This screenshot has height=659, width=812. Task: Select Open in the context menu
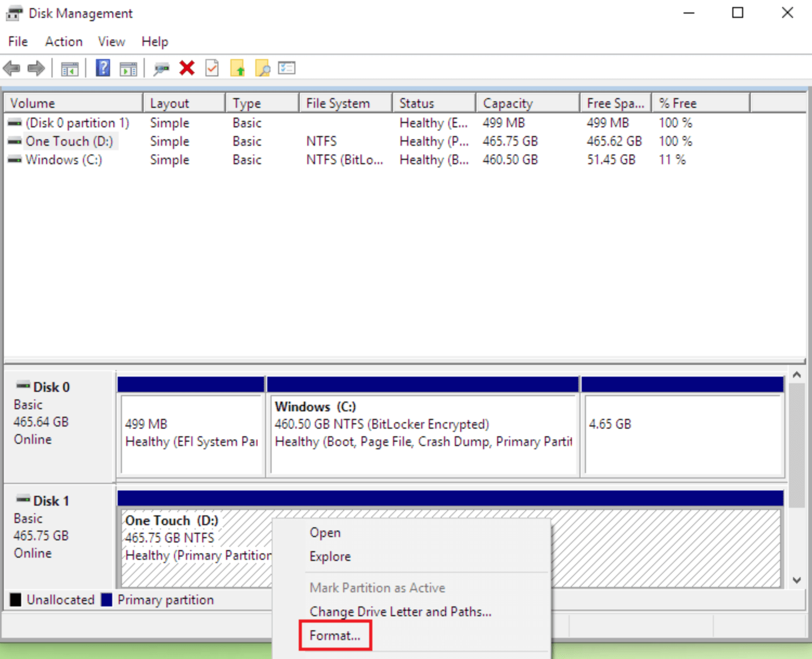point(325,532)
